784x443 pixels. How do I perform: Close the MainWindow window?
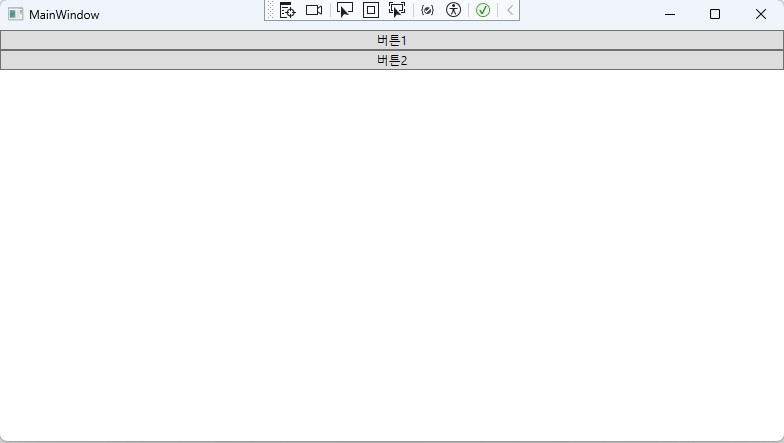(x=761, y=14)
